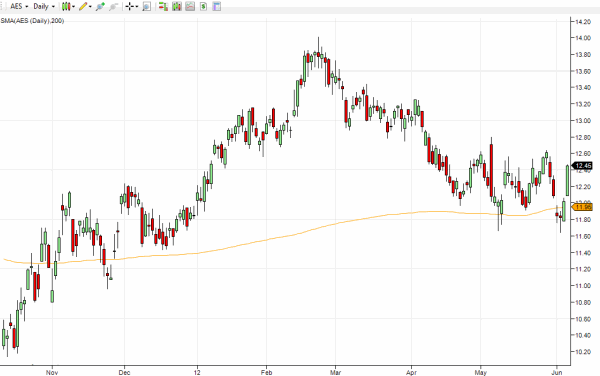The width and height of the screenshot is (600, 376).
Task: Click the 14.20 price axis label
Action: 583,22
